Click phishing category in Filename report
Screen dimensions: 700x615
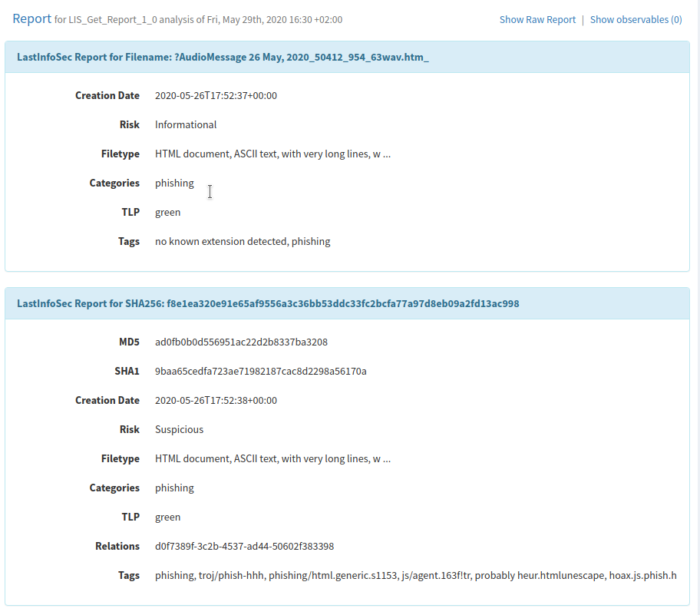point(174,183)
